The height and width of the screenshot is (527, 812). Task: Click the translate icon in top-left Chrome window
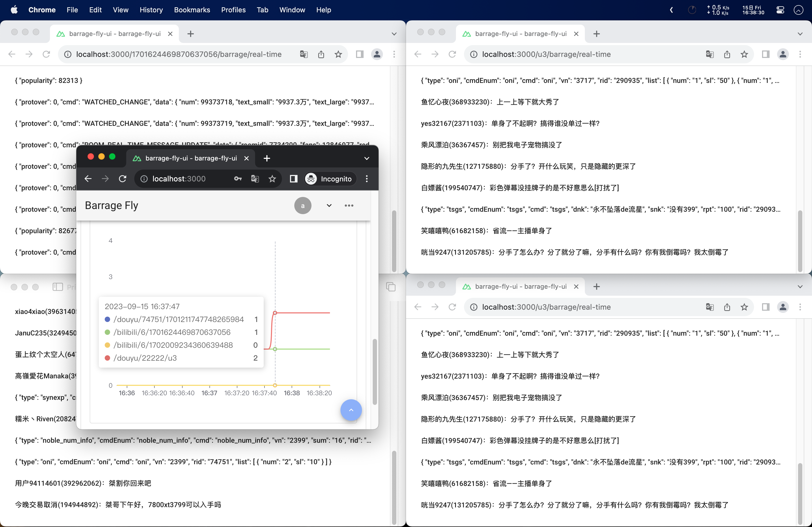point(304,54)
